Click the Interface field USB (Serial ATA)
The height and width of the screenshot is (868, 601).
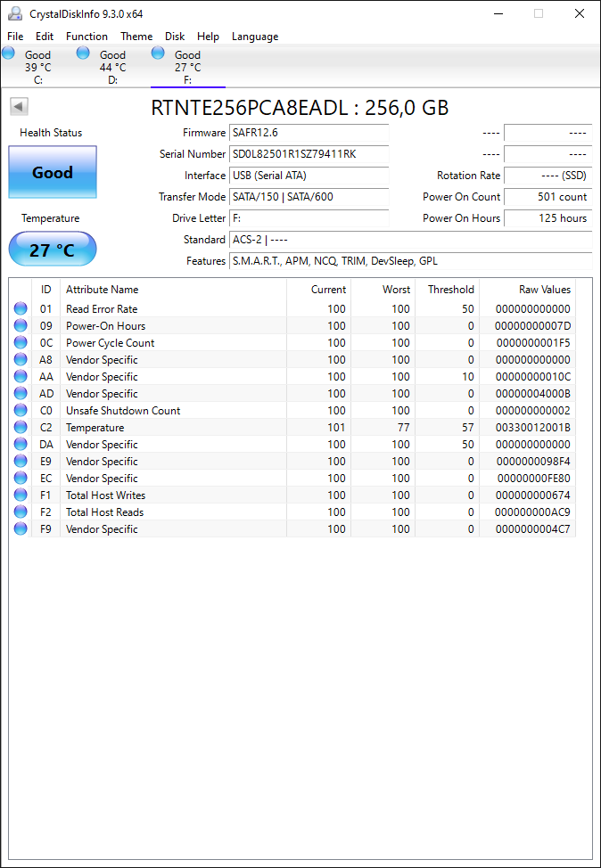[309, 176]
